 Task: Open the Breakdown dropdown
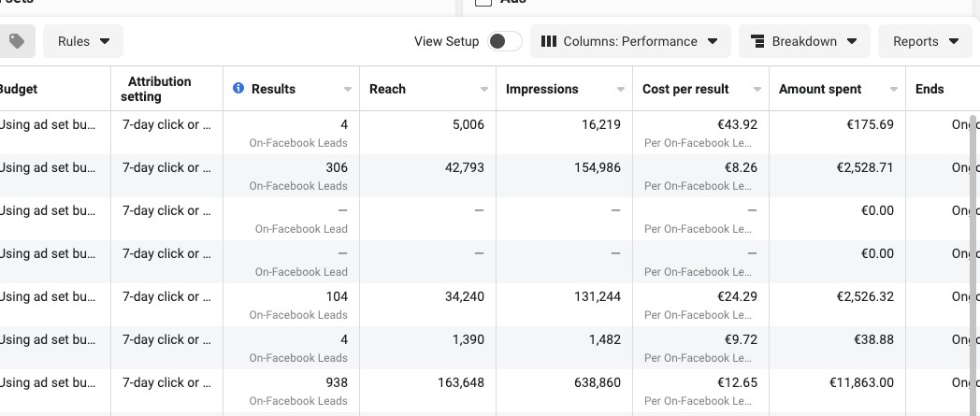[804, 41]
